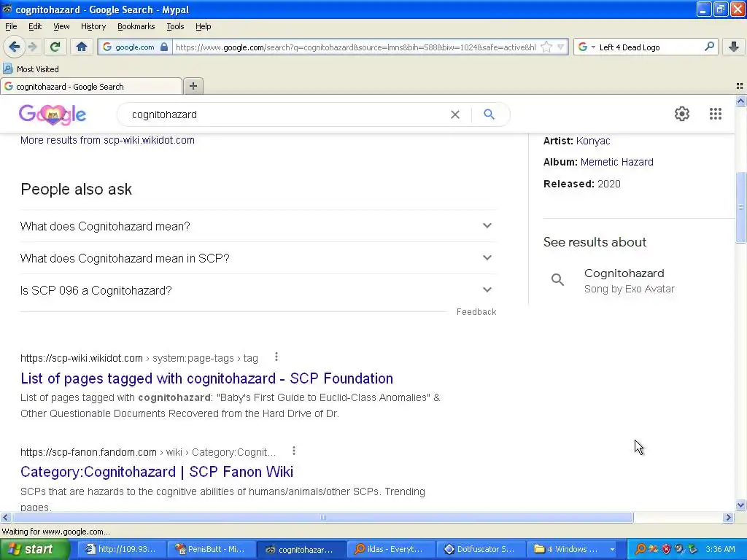Open the Help menu
Viewport: 747px width, 560px height.
203,26
